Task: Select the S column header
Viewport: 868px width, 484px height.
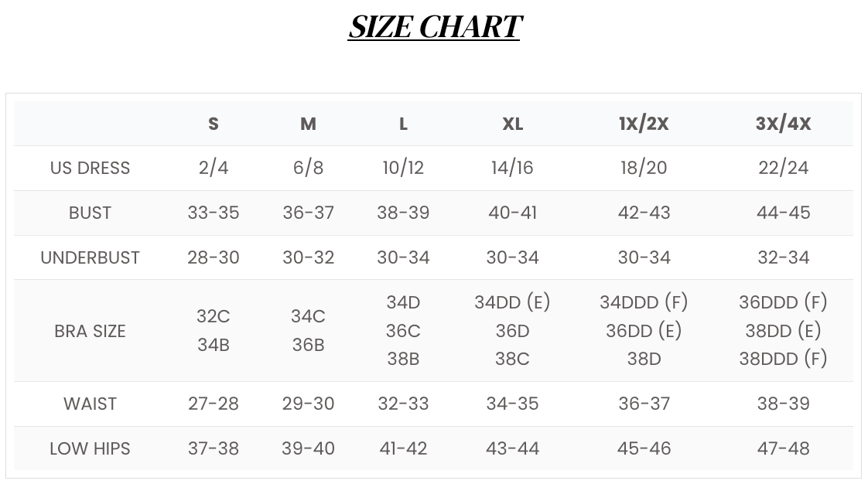Action: (214, 124)
